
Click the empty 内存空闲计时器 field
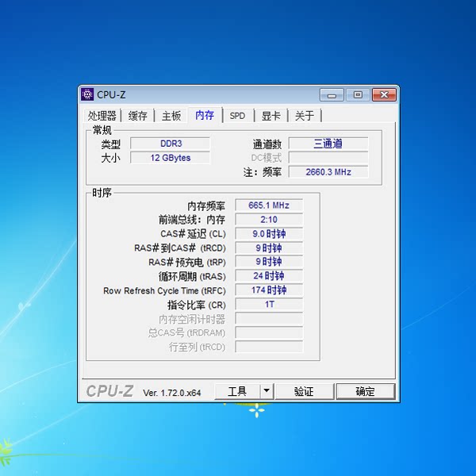[x=269, y=318]
